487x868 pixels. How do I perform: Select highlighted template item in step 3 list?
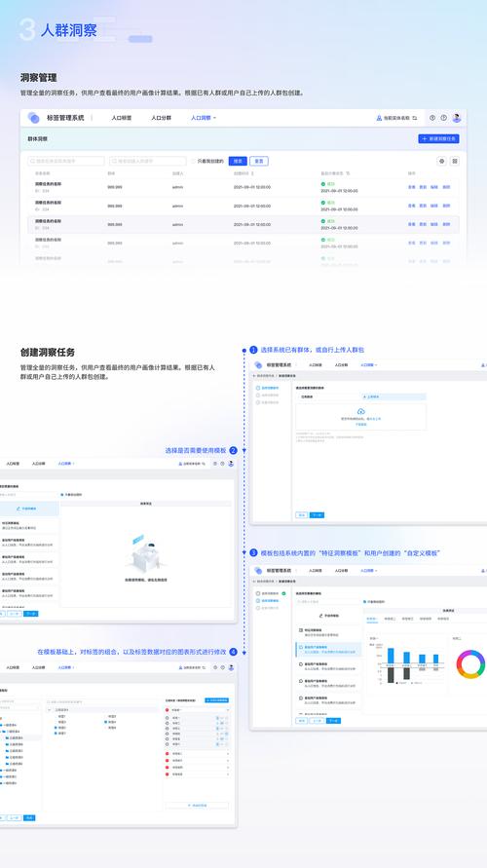coord(327,650)
